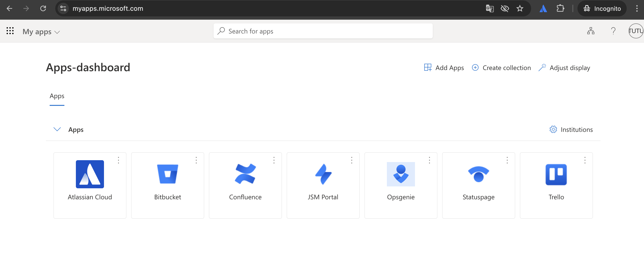Image resolution: width=644 pixels, height=274 pixels.
Task: Switch to the Apps tab
Action: (57, 96)
